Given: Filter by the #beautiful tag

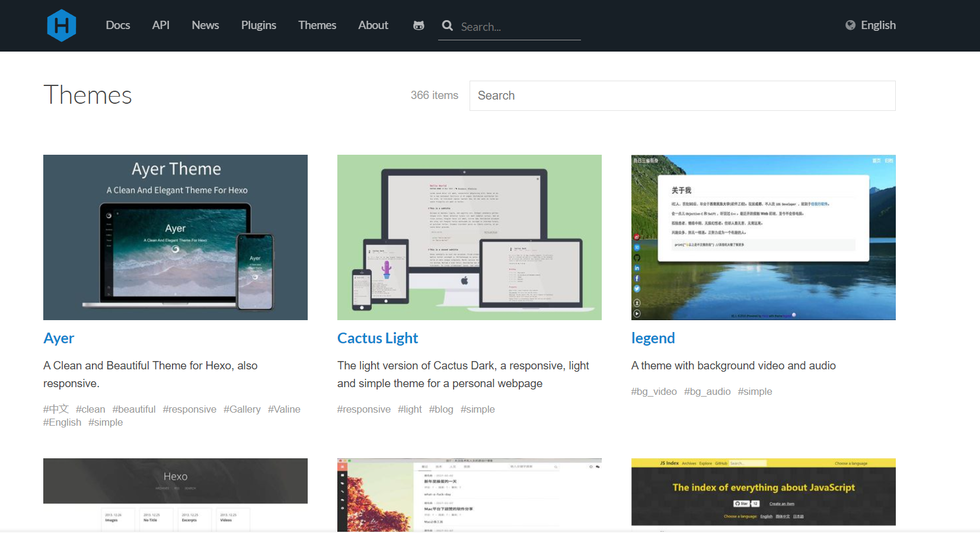Looking at the screenshot, I should [134, 409].
